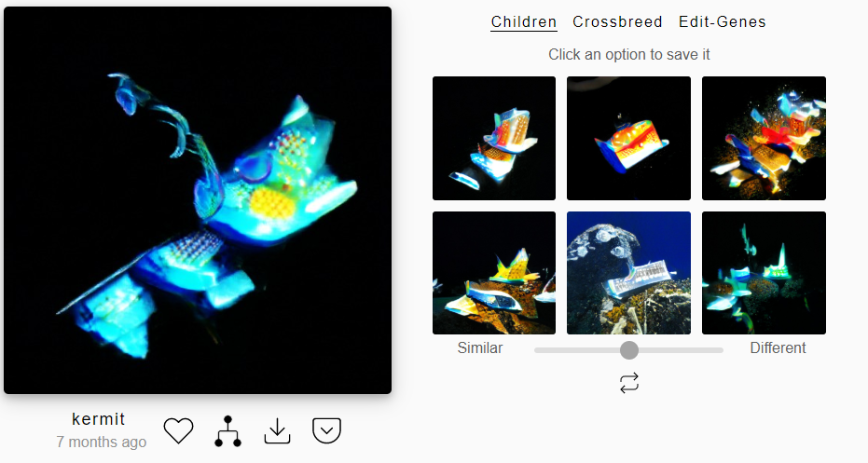This screenshot has height=463, width=868.
Task: Select the Edit-Genes tab
Action: (722, 21)
